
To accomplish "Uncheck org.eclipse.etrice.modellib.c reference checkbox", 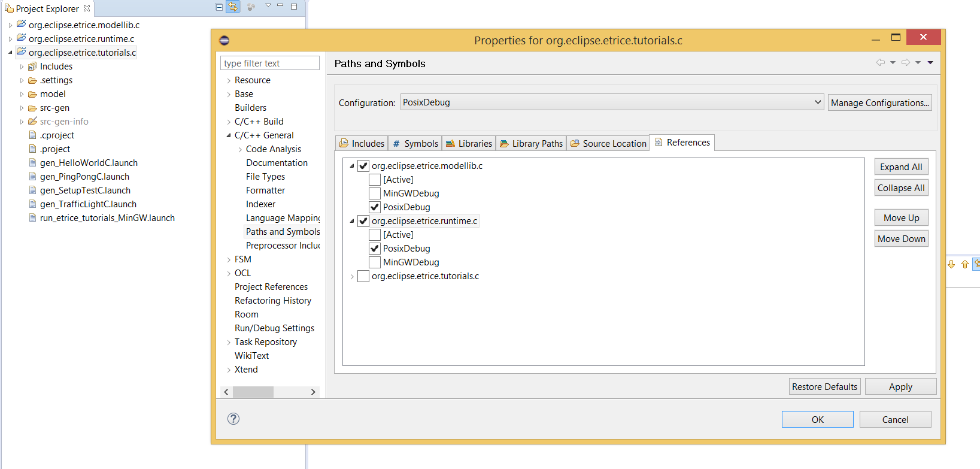I will (363, 166).
